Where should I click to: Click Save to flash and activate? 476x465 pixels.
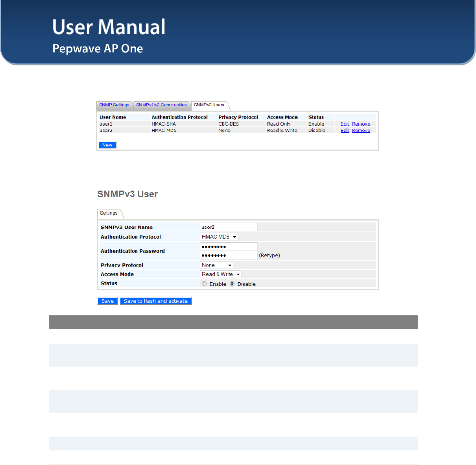tap(156, 301)
